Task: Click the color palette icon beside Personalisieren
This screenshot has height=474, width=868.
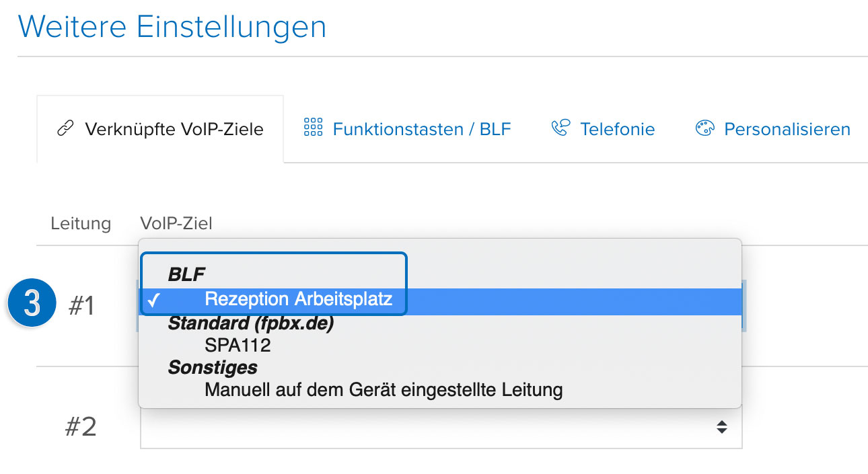Action: pyautogui.click(x=704, y=128)
